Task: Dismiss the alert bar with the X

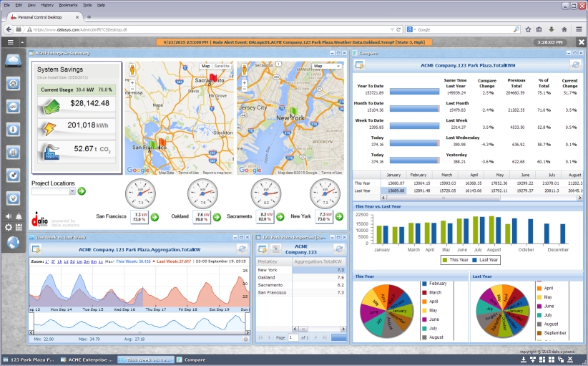Action: (x=582, y=42)
